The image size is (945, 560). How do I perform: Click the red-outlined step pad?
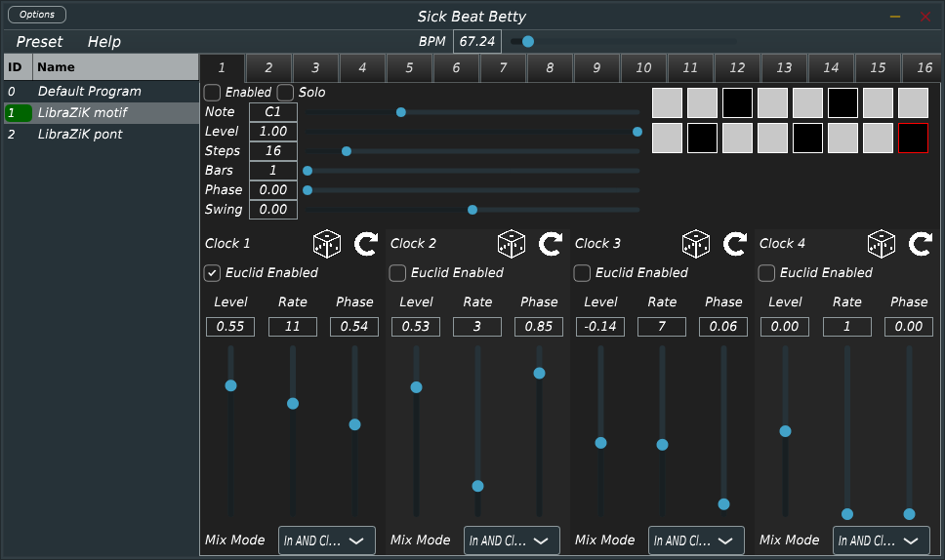tap(913, 139)
